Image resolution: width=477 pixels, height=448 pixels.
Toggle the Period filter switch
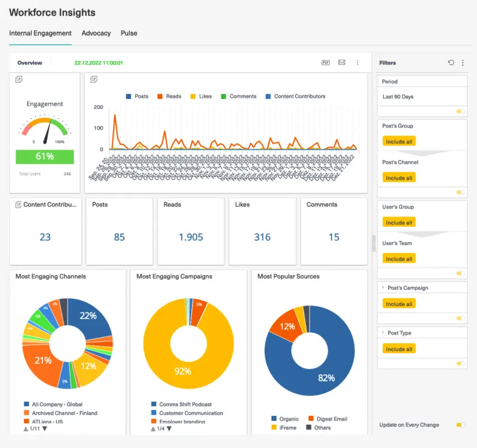(x=460, y=111)
